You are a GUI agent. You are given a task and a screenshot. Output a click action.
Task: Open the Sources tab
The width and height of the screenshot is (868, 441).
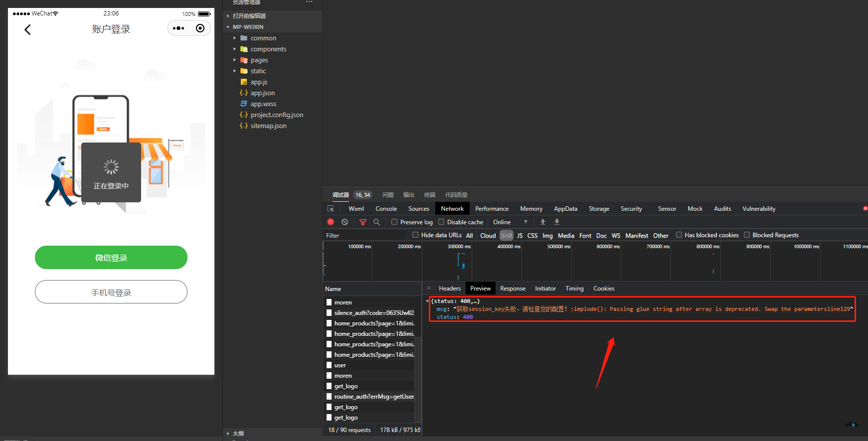click(x=419, y=209)
